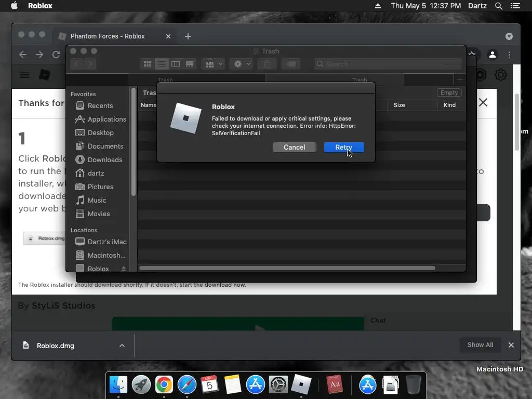532x399 pixels.
Task: Open Chrome's three-dot menu
Action: tap(509, 55)
